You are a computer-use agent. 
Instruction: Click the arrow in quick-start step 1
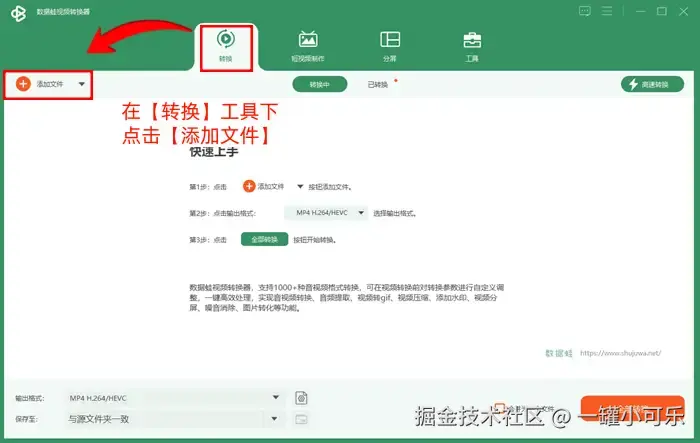coord(300,187)
